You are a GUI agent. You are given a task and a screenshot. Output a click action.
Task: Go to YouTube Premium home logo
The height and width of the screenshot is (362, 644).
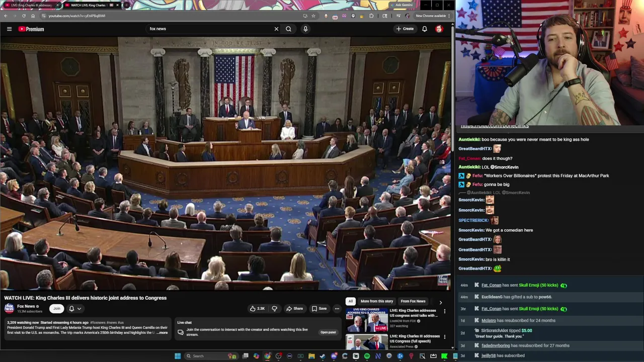31,29
